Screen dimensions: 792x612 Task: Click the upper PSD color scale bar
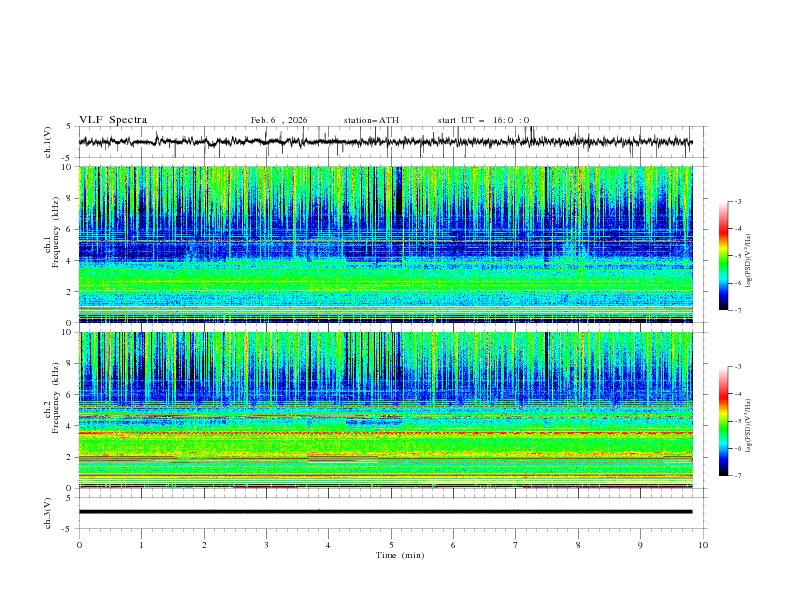(723, 256)
